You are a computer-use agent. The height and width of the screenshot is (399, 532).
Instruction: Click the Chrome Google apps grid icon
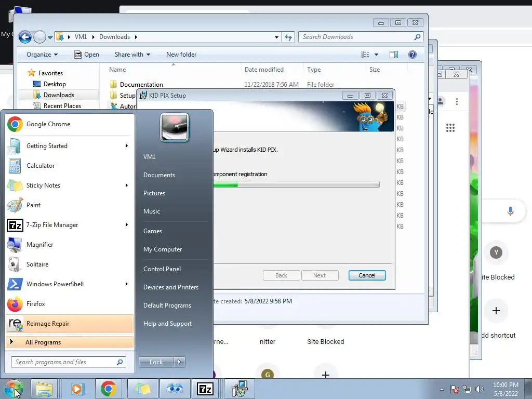(x=450, y=128)
